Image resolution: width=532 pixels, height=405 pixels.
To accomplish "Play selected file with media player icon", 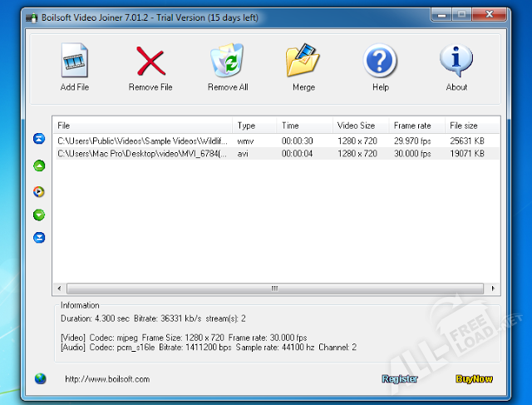I will [x=38, y=191].
